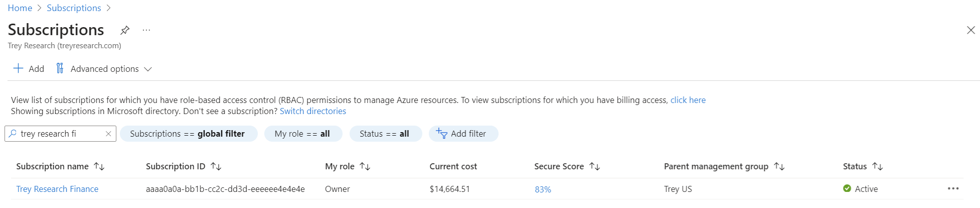Open the My role filter pill

coord(302,134)
